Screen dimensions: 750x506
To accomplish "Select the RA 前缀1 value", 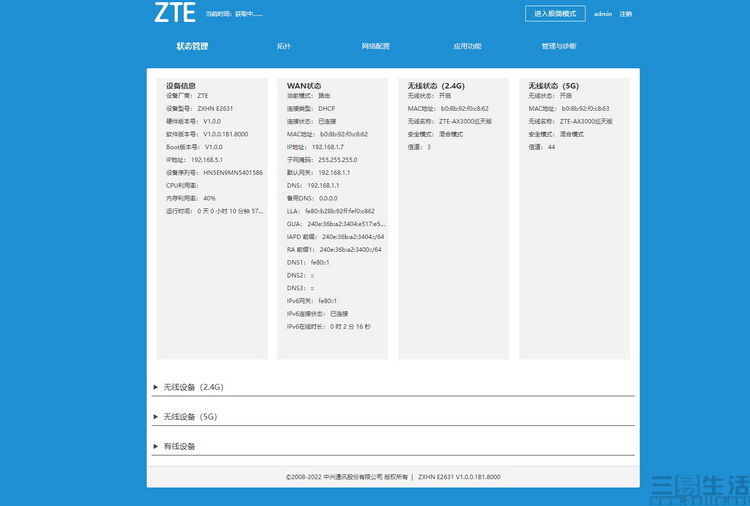I will [351, 250].
